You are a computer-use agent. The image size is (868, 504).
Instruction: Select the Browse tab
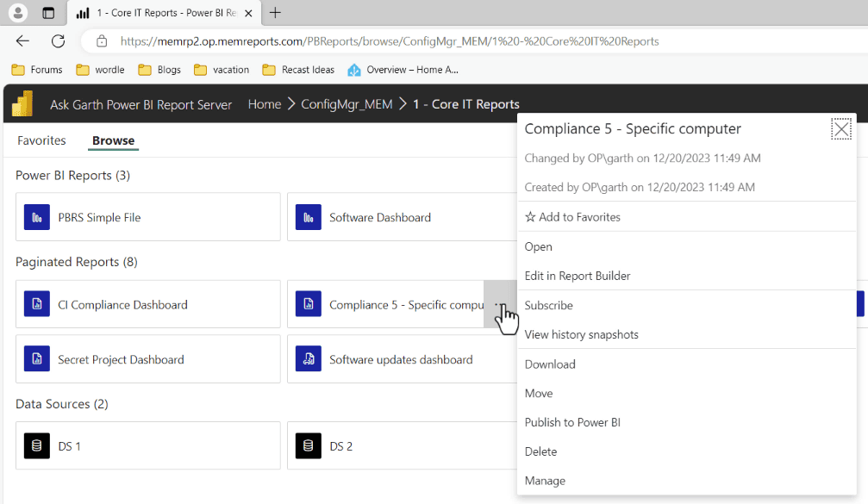click(114, 140)
